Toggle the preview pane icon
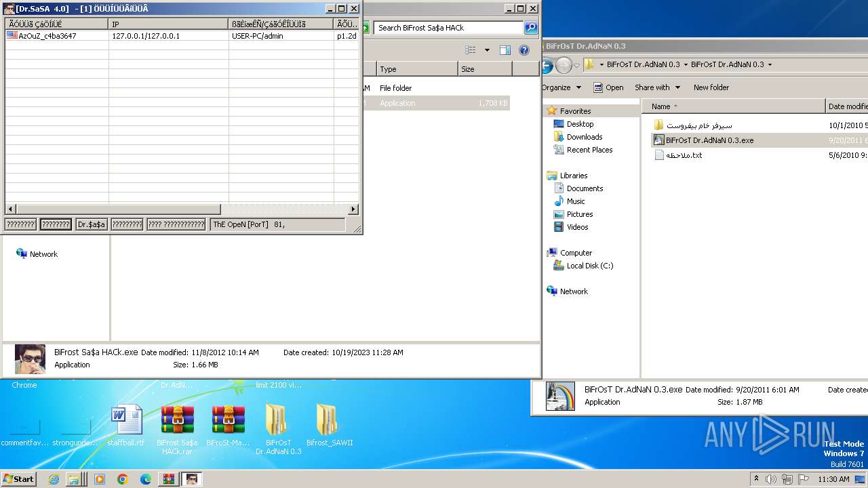 [x=505, y=50]
